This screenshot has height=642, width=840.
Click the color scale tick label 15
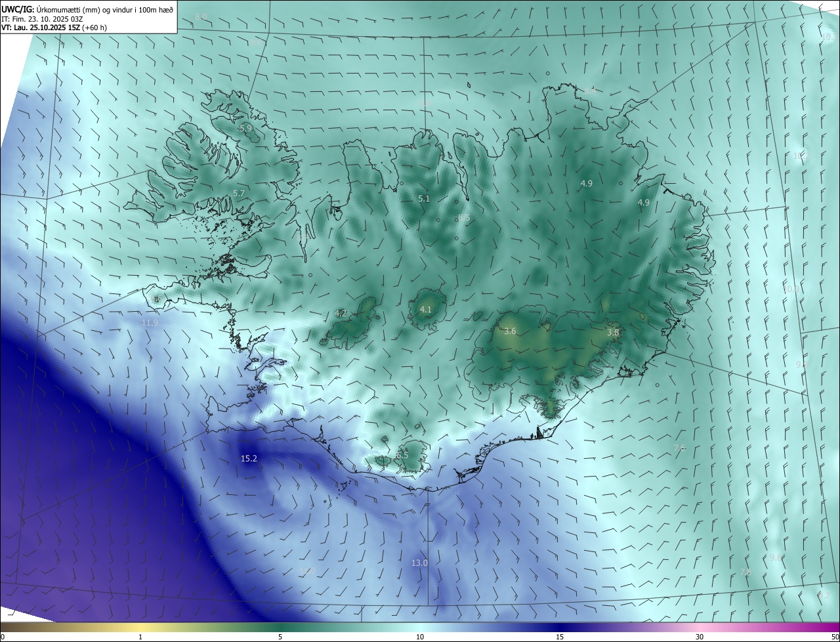coord(560,637)
